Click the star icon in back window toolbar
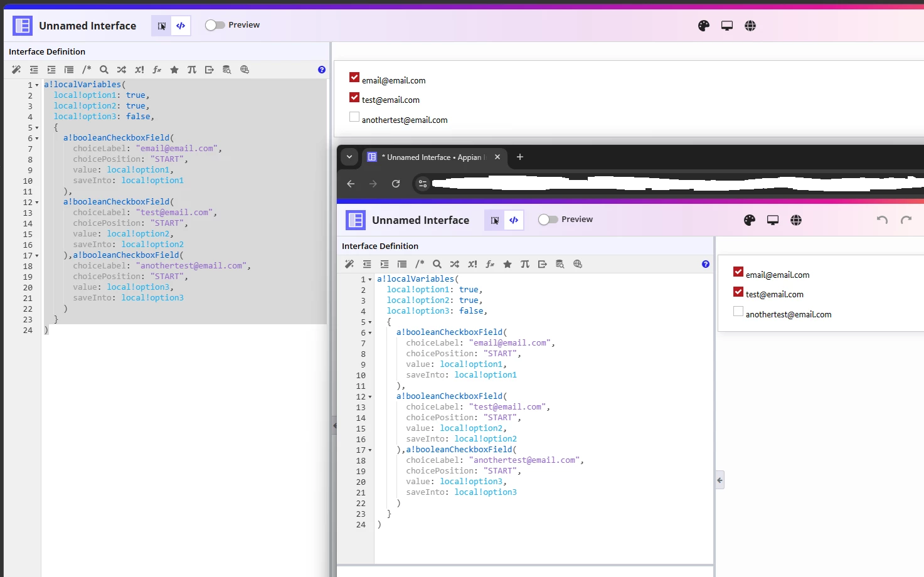The width and height of the screenshot is (924, 577). (174, 70)
